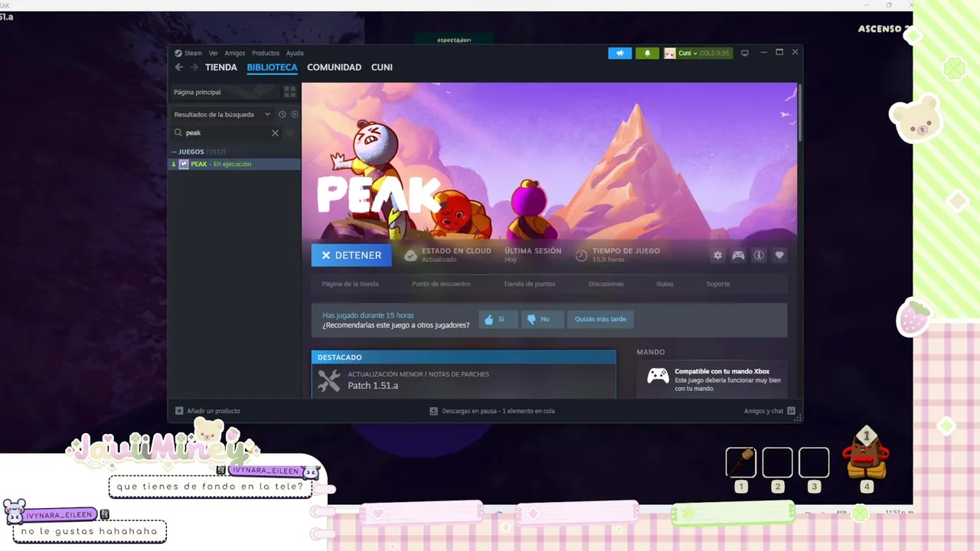Select game inventory slot 1 with torch
The image size is (980, 551).
pos(740,463)
